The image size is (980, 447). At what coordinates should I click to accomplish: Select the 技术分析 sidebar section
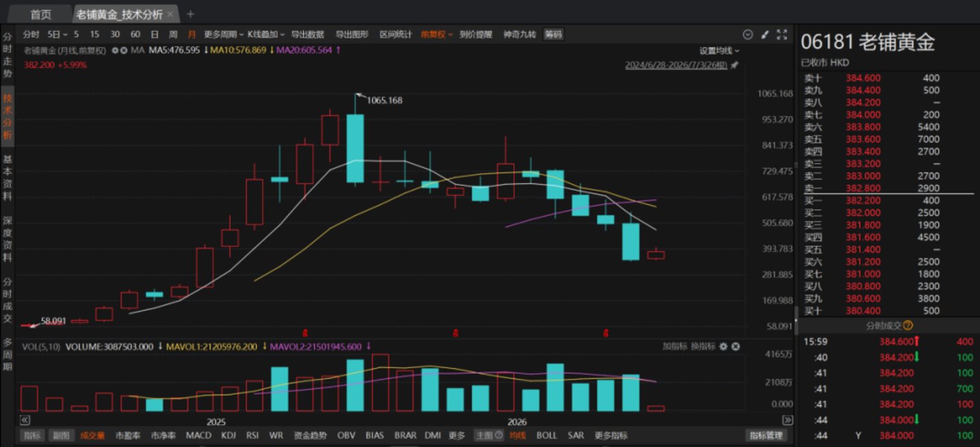7,116
